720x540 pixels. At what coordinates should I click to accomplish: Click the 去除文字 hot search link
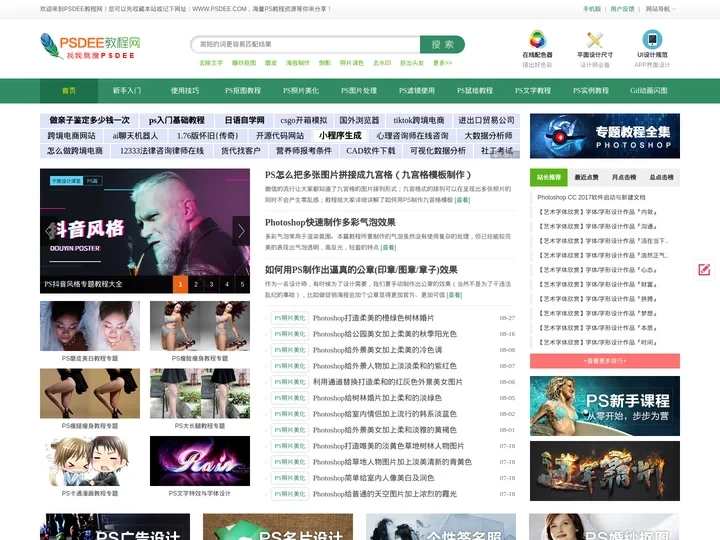[x=211, y=63]
